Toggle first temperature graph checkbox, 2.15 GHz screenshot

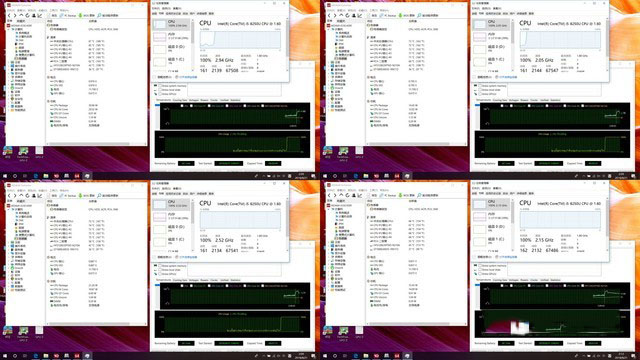pos(502,286)
